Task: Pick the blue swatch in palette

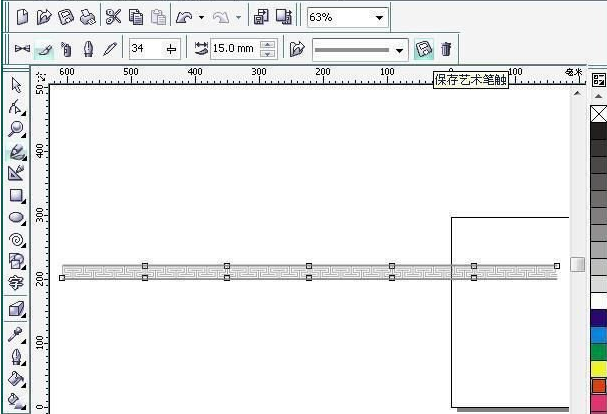Action: pyautogui.click(x=599, y=335)
